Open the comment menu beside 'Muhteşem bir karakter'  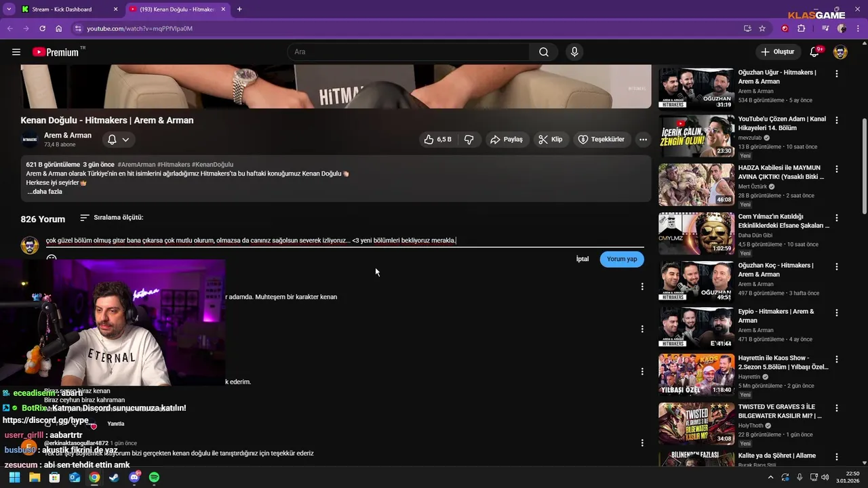(x=642, y=287)
